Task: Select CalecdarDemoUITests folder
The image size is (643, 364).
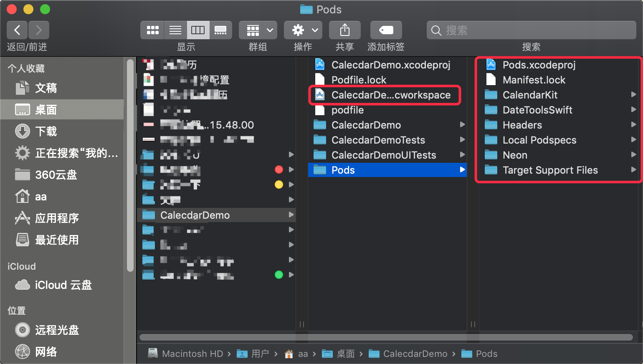Action: (387, 155)
